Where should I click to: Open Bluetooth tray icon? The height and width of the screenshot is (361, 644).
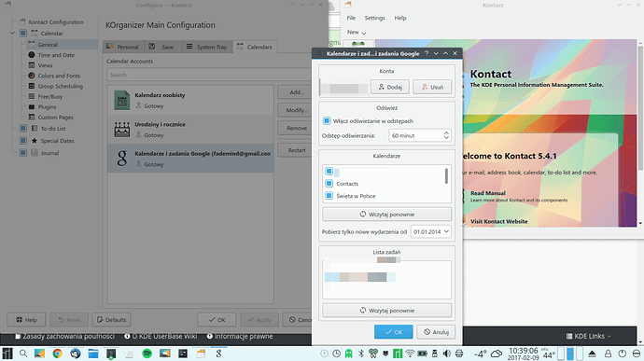click(x=361, y=354)
